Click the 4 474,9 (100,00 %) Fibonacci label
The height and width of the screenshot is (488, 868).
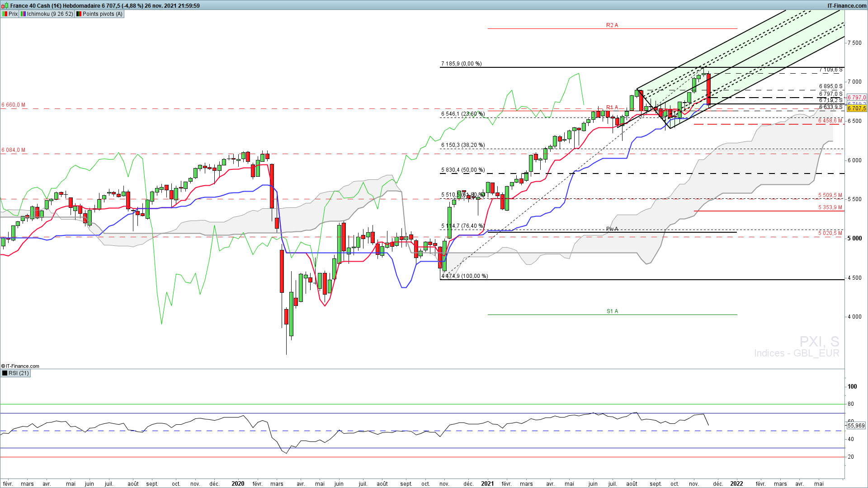[x=464, y=276]
